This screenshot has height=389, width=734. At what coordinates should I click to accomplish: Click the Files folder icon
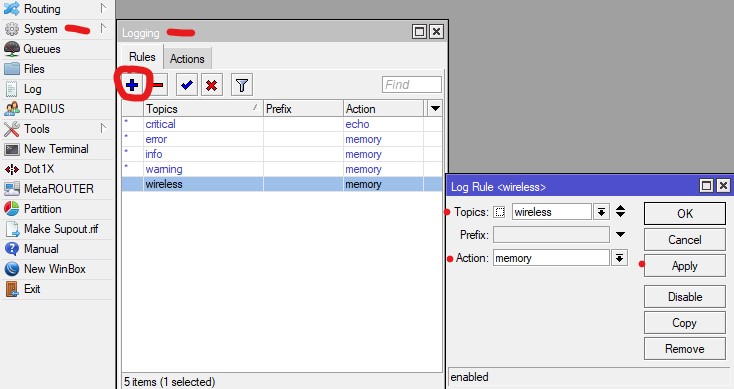[x=12, y=69]
